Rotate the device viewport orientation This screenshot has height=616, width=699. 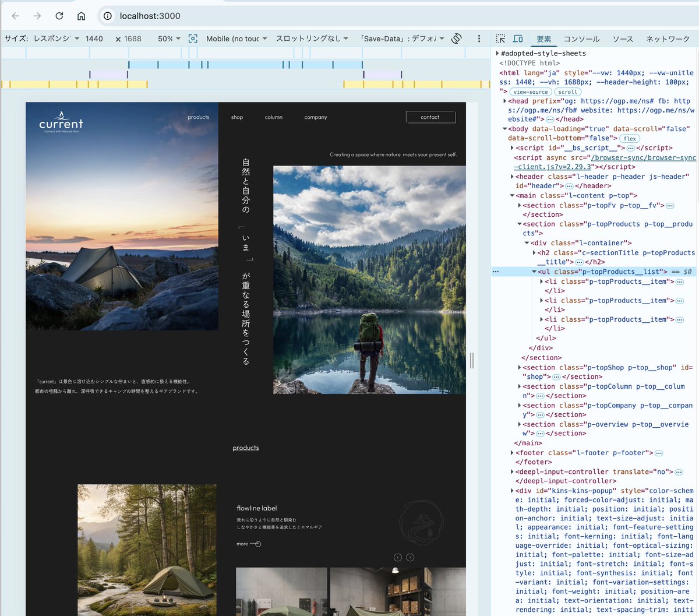pyautogui.click(x=457, y=38)
